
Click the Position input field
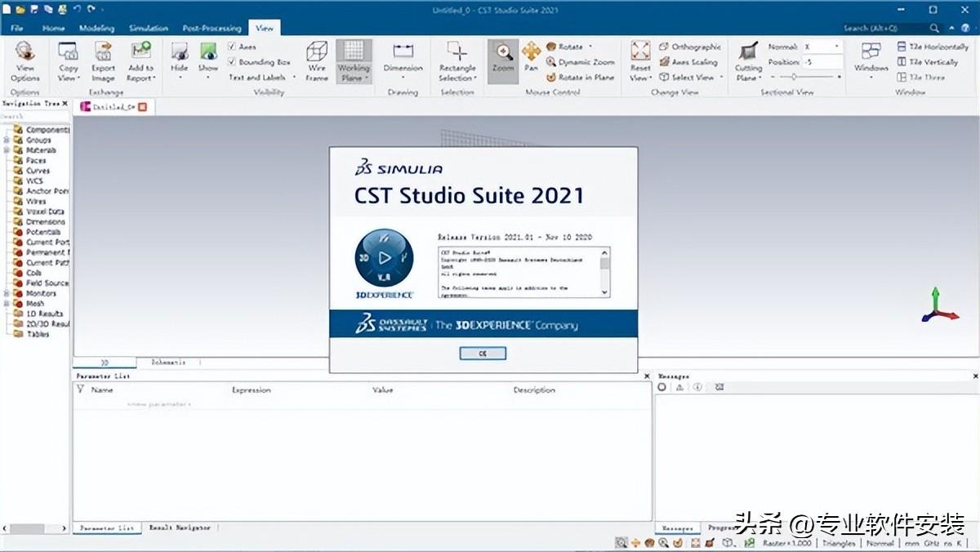coord(822,62)
